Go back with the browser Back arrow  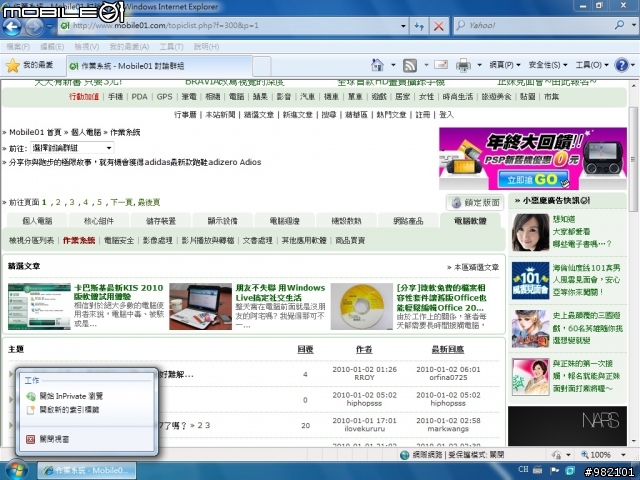pos(12,27)
